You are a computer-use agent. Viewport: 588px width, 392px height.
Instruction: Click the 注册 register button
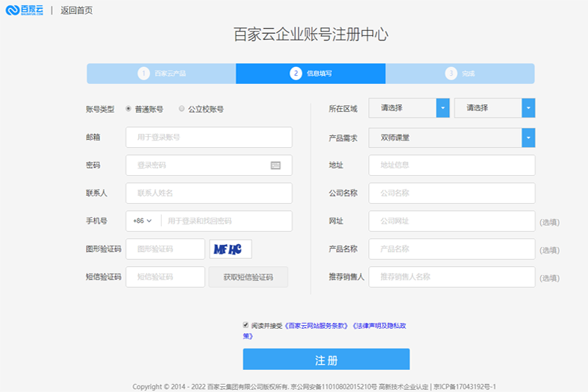326,360
